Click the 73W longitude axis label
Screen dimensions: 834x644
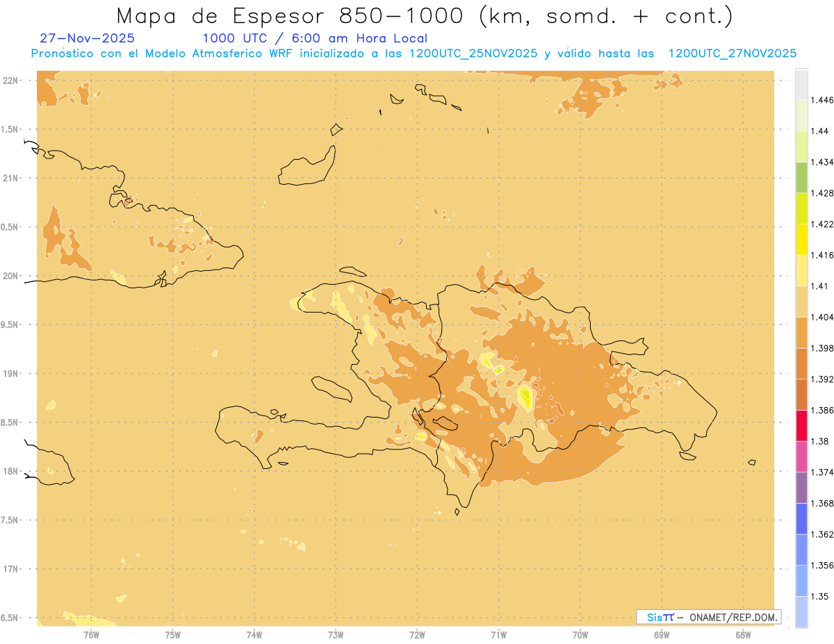(336, 634)
